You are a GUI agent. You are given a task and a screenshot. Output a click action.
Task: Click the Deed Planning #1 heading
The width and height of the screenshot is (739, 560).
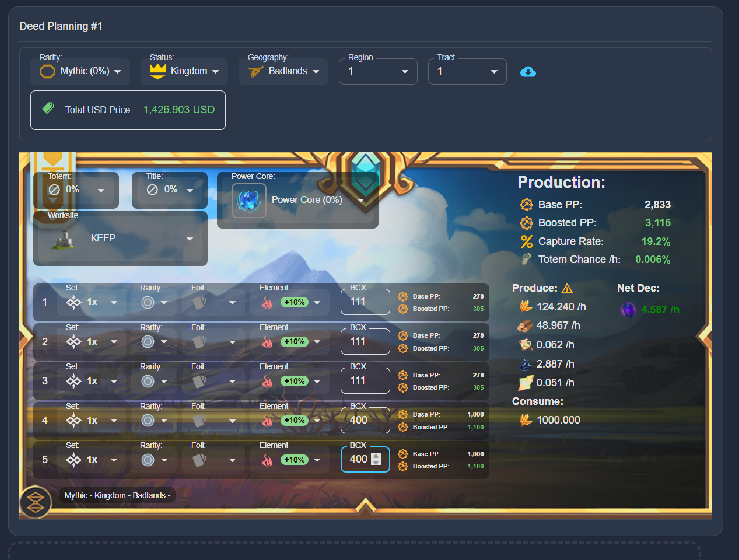pyautogui.click(x=61, y=26)
